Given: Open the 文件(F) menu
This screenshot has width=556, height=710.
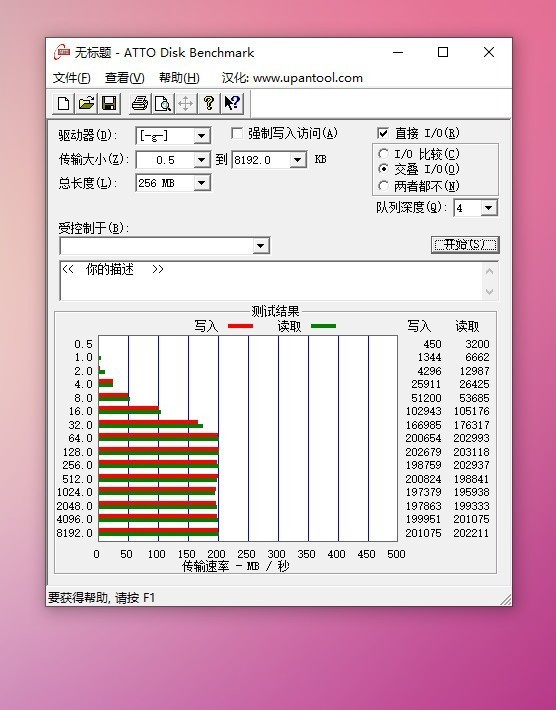Looking at the screenshot, I should 72,78.
